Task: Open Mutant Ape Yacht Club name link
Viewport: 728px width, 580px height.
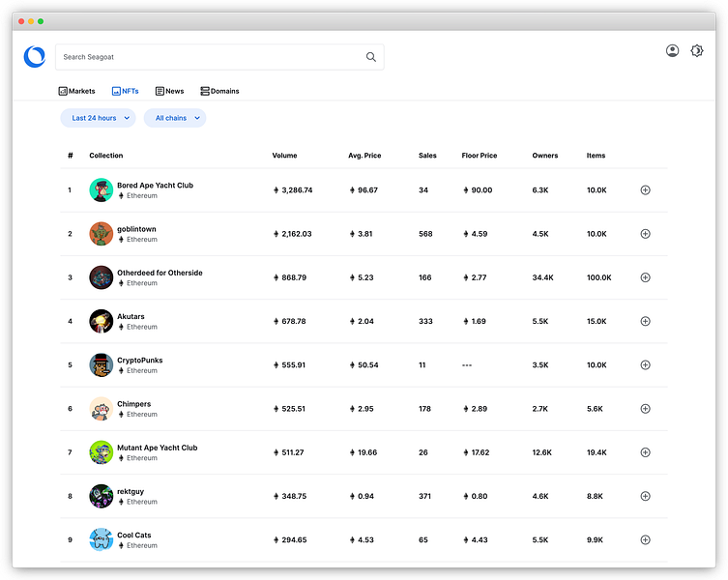Action: pos(157,448)
